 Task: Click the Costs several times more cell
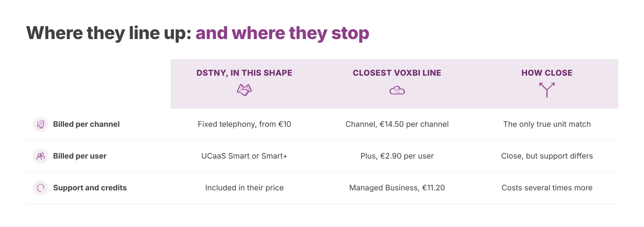coord(547,188)
